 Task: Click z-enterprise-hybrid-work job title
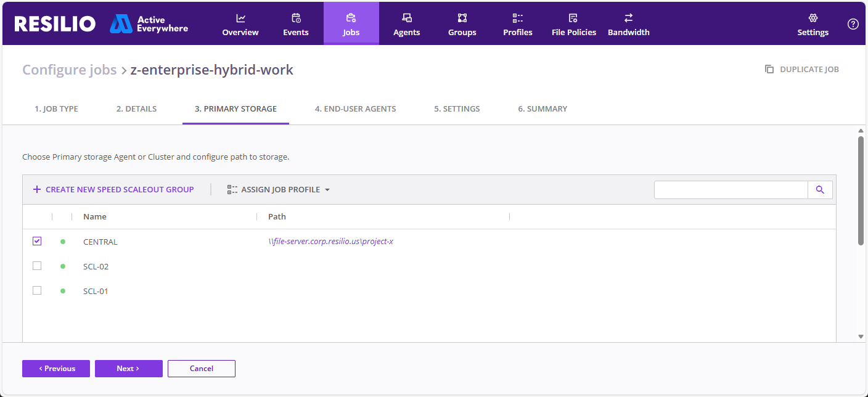click(212, 70)
